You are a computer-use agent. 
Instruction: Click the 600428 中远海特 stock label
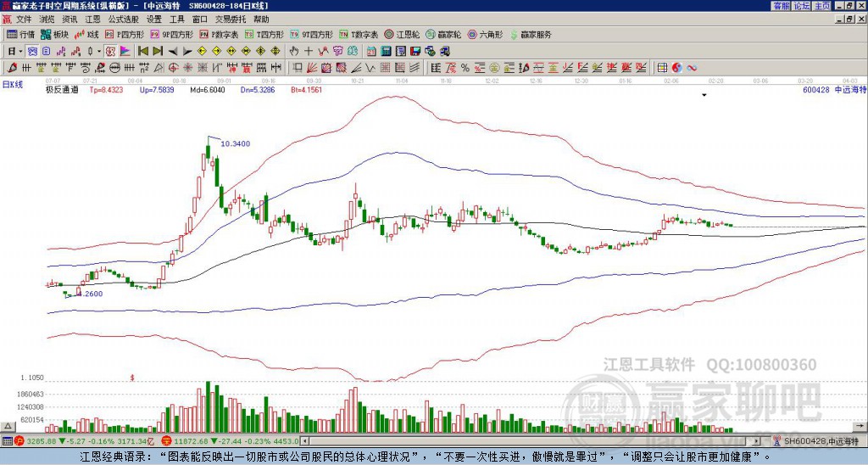[x=834, y=90]
